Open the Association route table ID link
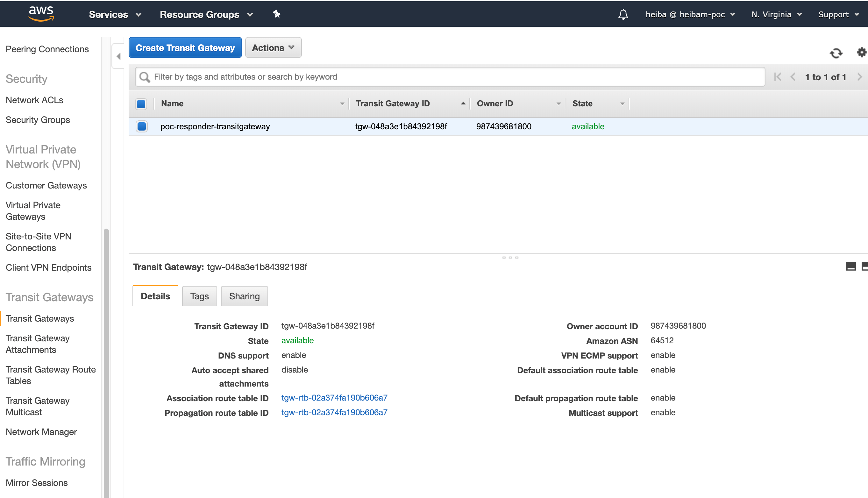 click(334, 397)
